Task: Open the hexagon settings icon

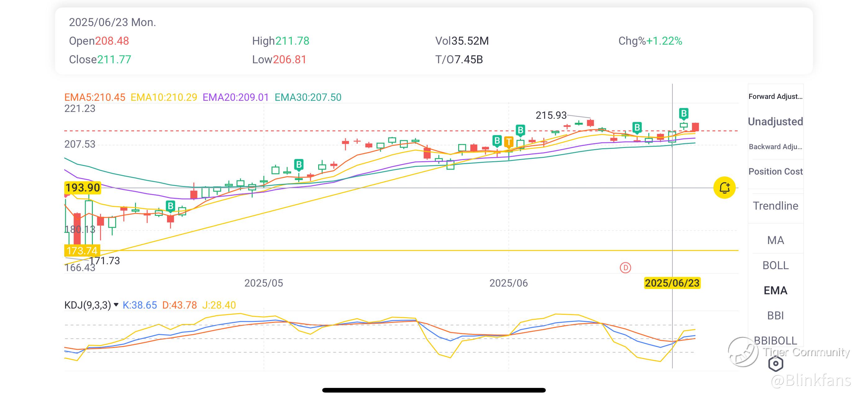Action: click(775, 363)
